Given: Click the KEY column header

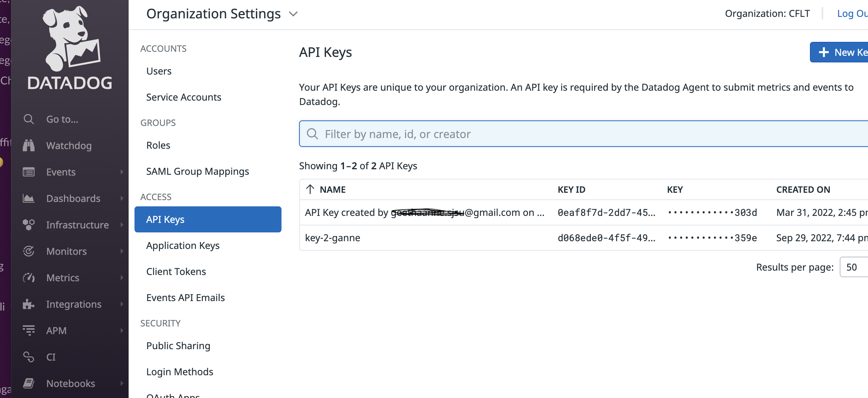Looking at the screenshot, I should point(675,189).
